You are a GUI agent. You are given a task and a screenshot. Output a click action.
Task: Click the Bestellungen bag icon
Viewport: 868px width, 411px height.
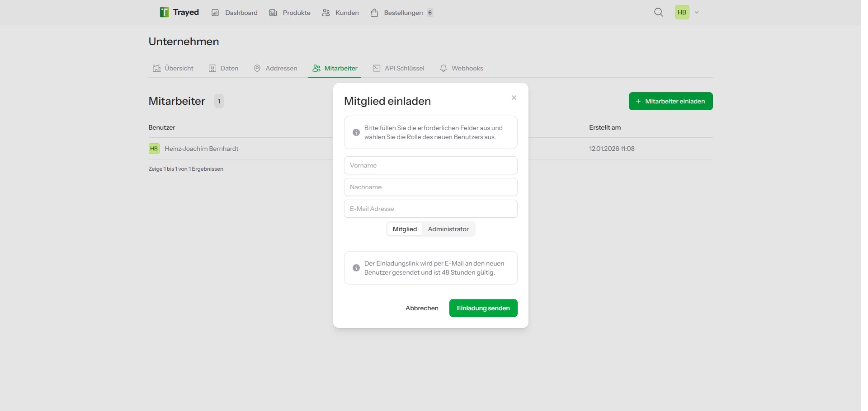374,12
